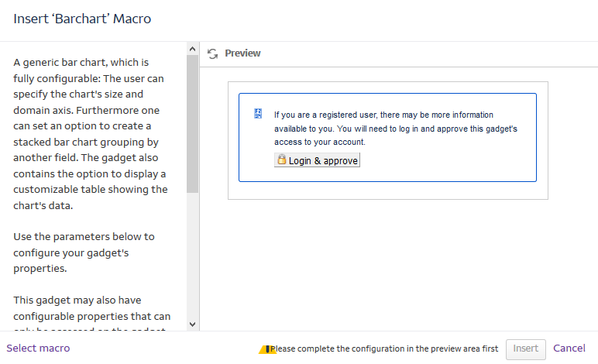Click the Login & approve button

coord(317,160)
